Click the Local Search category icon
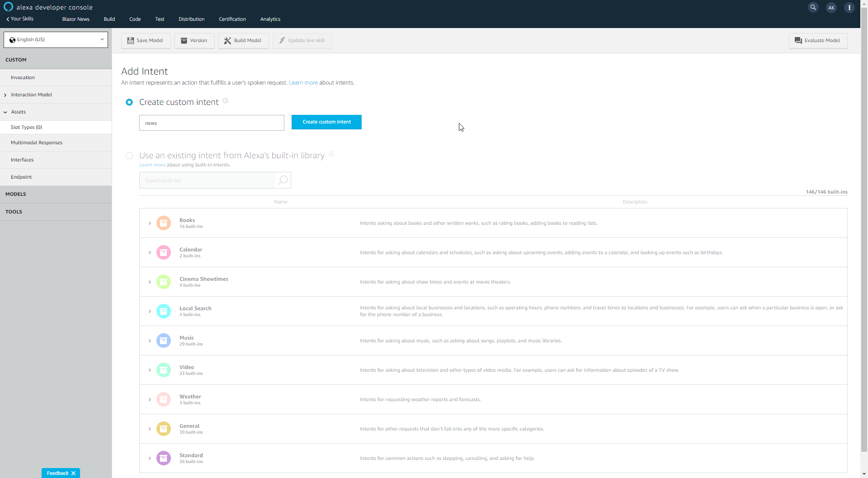 (164, 311)
